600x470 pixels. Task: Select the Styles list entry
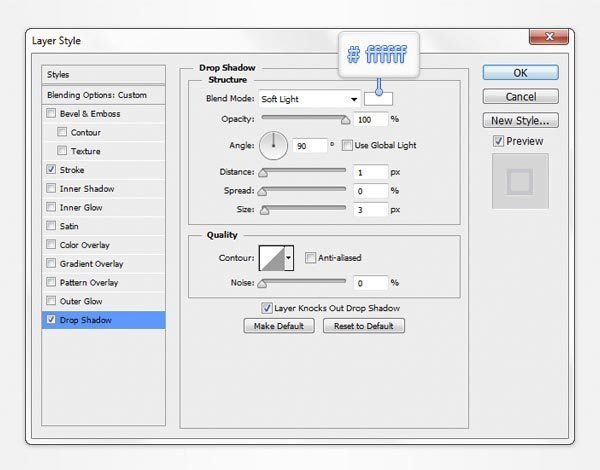coord(103,75)
